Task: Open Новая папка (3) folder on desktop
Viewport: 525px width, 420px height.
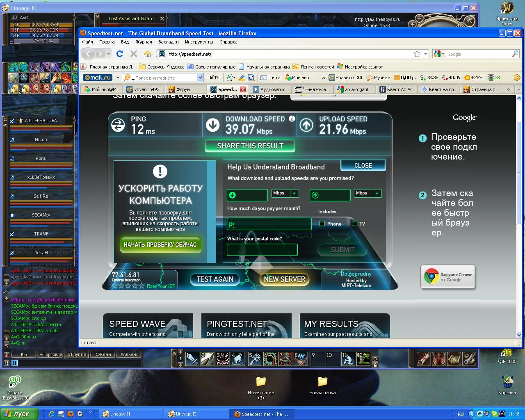Action: pos(261,388)
